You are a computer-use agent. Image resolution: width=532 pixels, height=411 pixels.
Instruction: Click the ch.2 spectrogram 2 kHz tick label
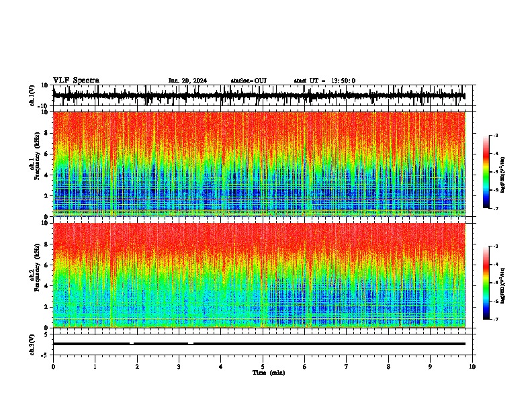click(46, 307)
